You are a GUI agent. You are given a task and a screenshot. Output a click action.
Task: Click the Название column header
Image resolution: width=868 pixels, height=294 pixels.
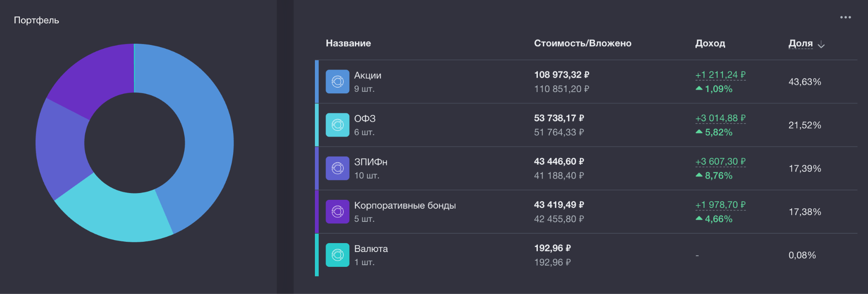click(x=348, y=43)
